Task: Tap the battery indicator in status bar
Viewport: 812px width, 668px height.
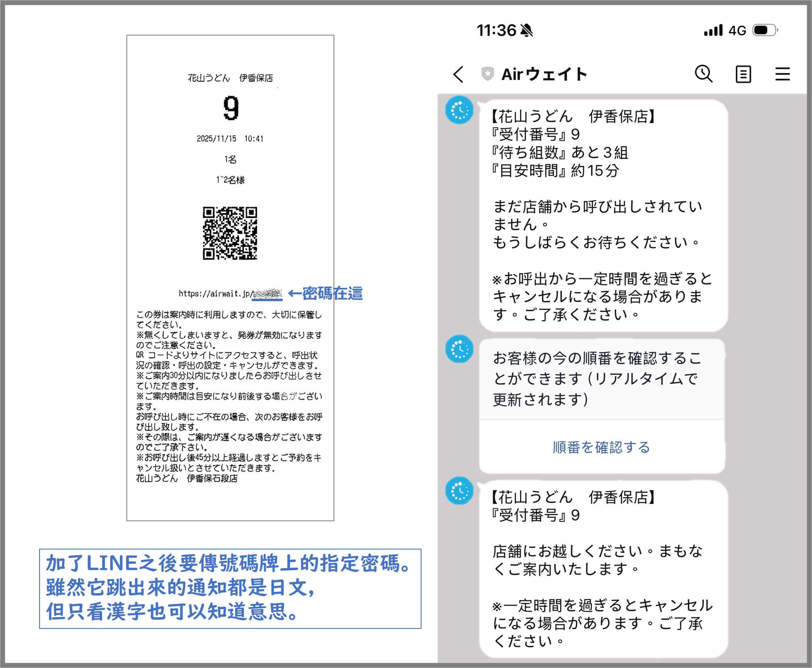Action: click(765, 30)
